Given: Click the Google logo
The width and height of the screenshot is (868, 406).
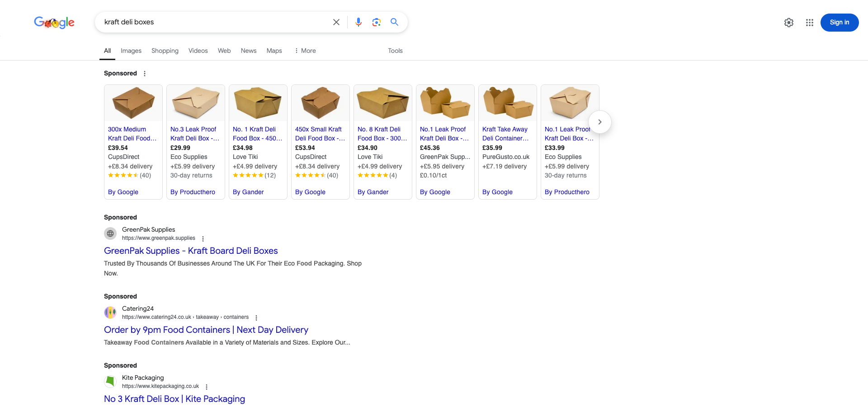Looking at the screenshot, I should click(x=54, y=22).
